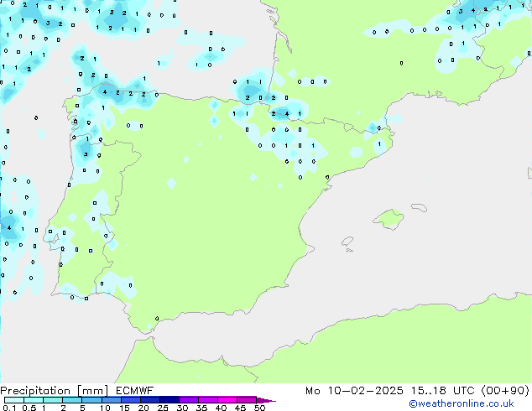Screen dimensions: 532x411
Task: Click the 25–30 mm navy legend swatch
Action: point(169,400)
